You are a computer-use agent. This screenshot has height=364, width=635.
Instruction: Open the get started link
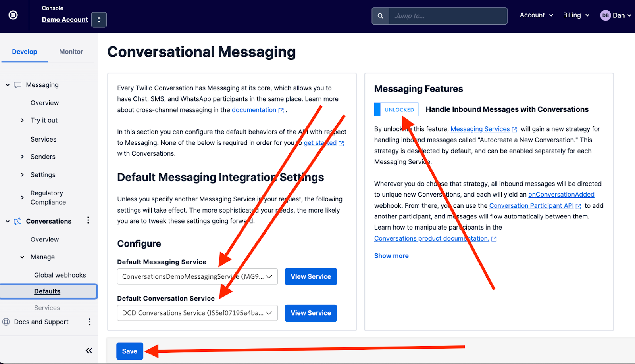pyautogui.click(x=320, y=143)
